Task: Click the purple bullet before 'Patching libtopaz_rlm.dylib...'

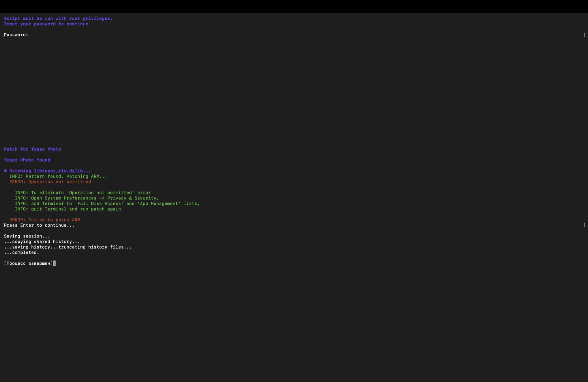Action: click(x=5, y=171)
